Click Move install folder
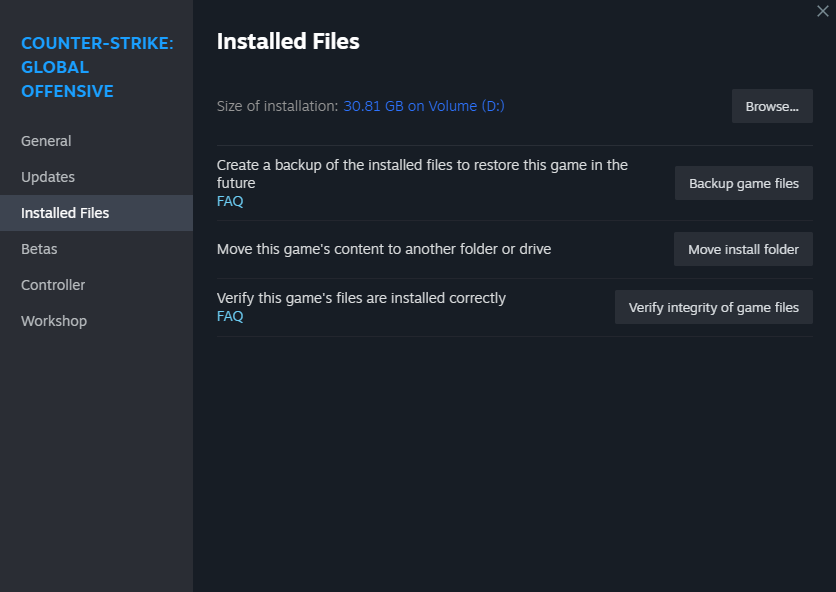836x592 pixels. tap(742, 249)
